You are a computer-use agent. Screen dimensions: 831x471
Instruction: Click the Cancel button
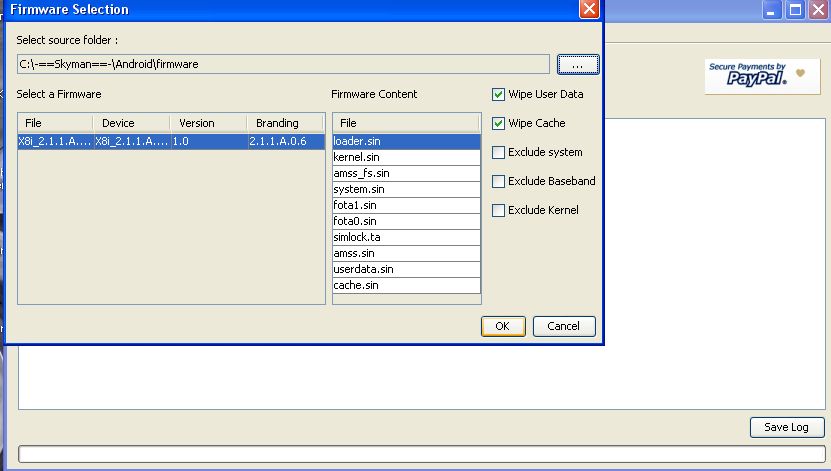click(563, 326)
